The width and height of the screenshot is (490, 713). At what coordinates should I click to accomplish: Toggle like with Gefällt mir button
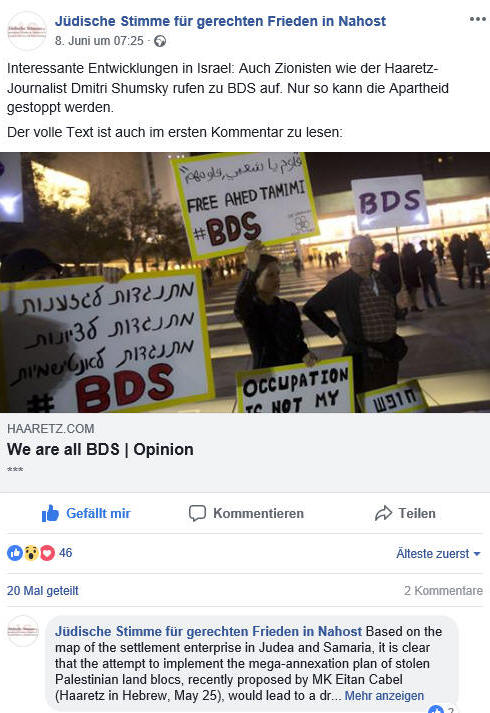[x=86, y=513]
